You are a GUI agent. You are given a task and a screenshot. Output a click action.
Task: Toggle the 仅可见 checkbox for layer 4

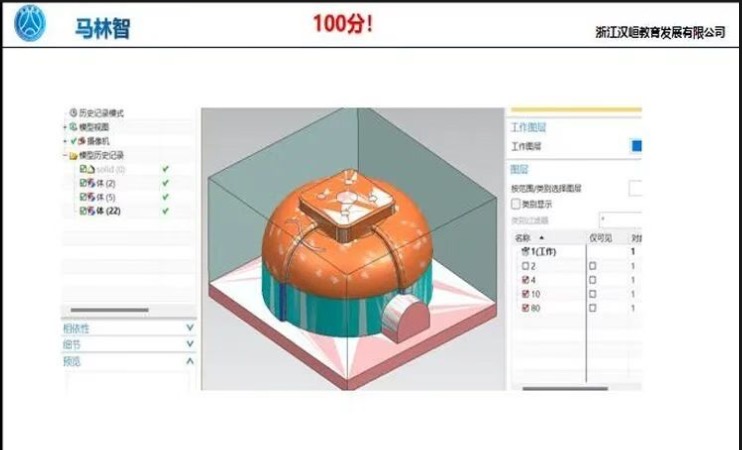pos(592,281)
